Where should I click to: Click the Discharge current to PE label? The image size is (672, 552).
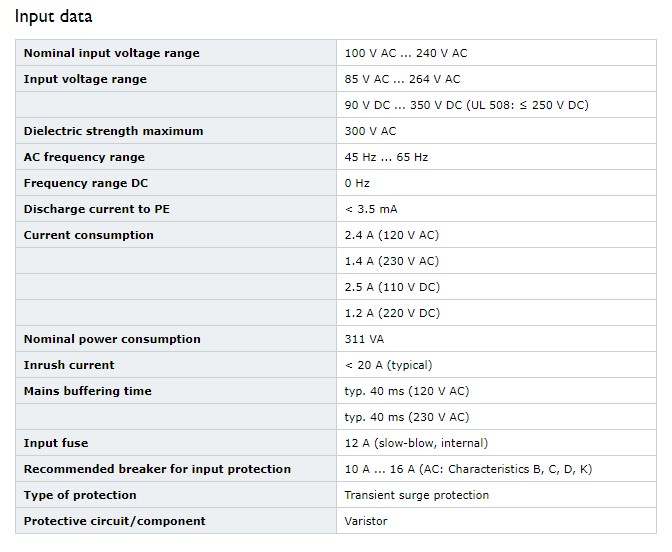96,209
